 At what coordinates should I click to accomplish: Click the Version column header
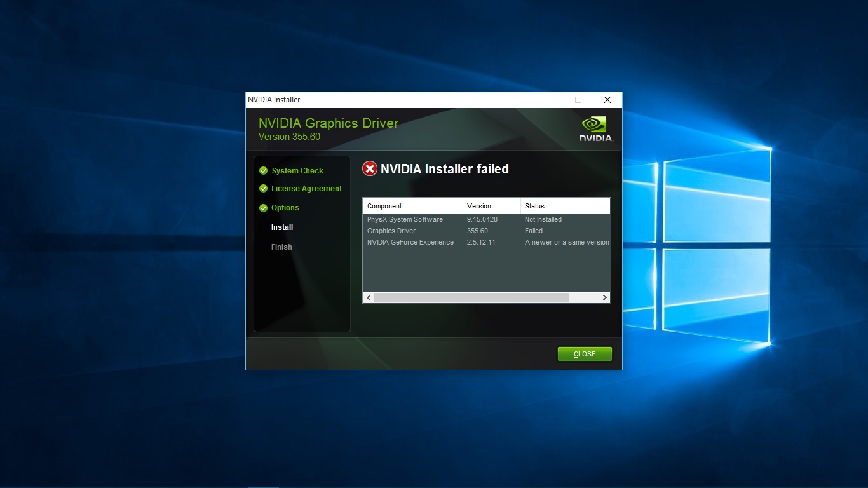tap(491, 205)
